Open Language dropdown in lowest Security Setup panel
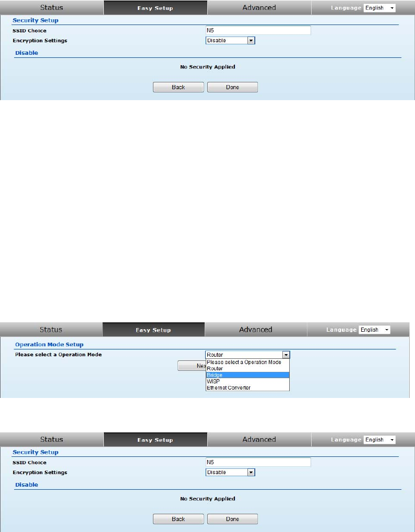This screenshot has width=415, height=532. pos(380,440)
